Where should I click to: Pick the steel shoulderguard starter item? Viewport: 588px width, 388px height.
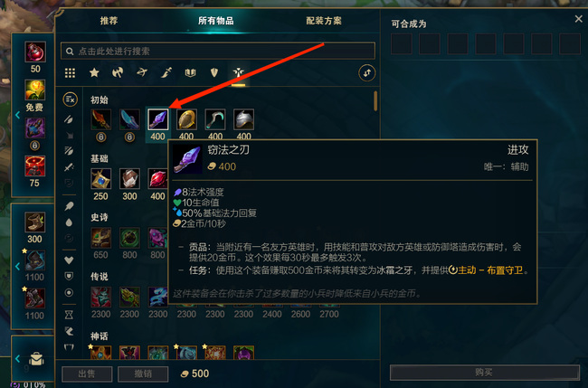point(243,119)
